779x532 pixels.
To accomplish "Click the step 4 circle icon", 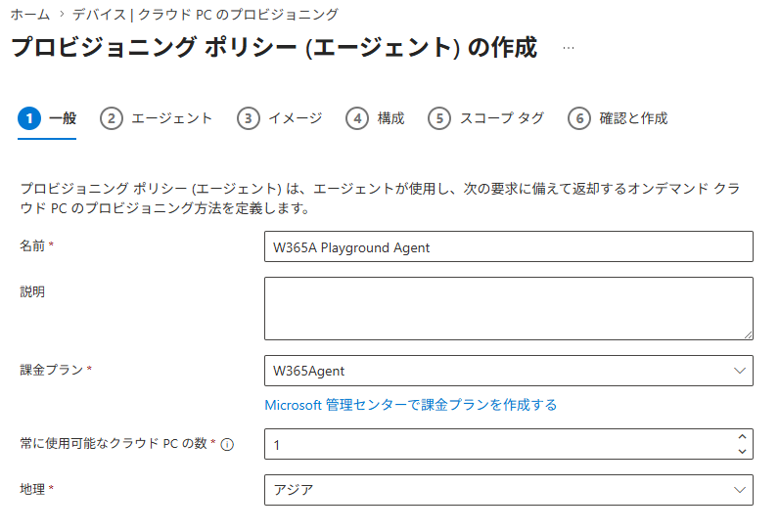I will (357, 118).
